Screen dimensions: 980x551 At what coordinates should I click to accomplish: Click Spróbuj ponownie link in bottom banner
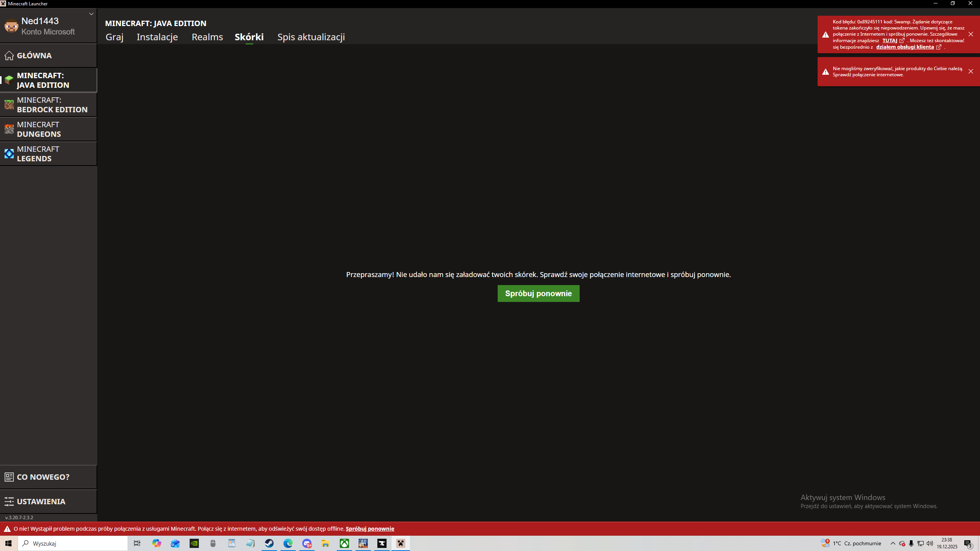(370, 529)
